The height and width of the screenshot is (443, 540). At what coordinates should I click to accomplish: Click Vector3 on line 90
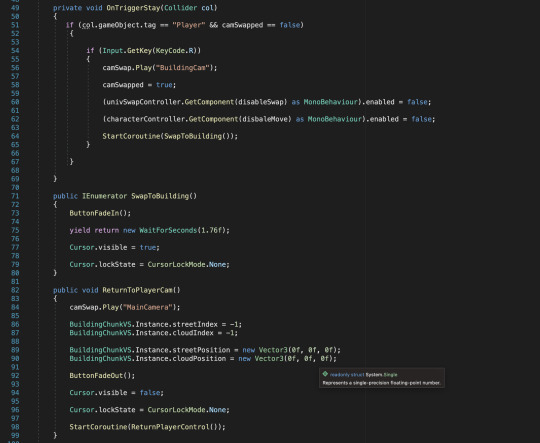tap(269, 359)
